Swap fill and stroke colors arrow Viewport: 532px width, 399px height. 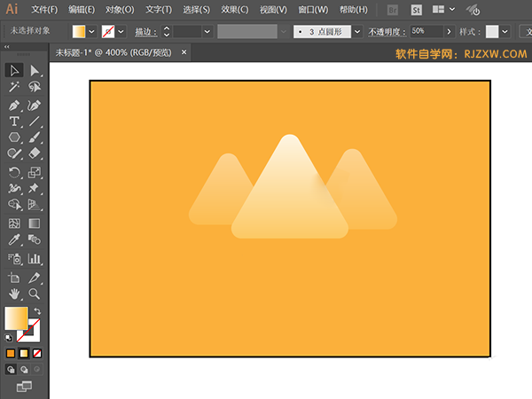click(x=37, y=310)
